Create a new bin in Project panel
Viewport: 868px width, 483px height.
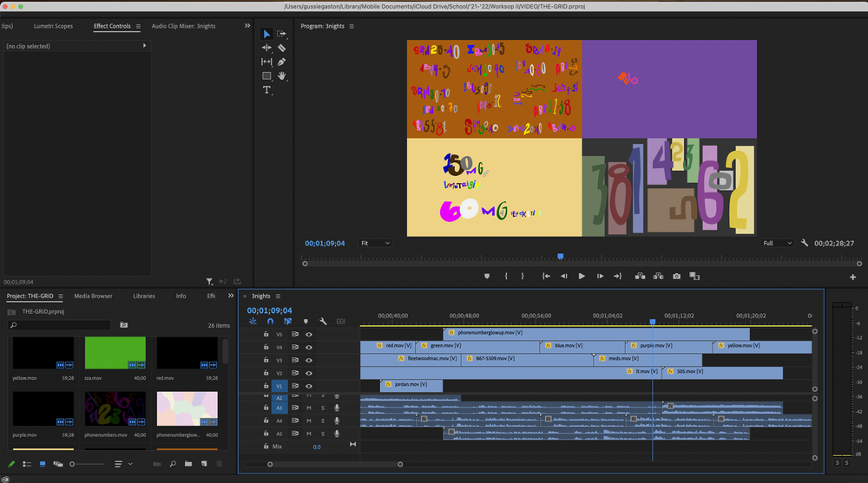[187, 464]
